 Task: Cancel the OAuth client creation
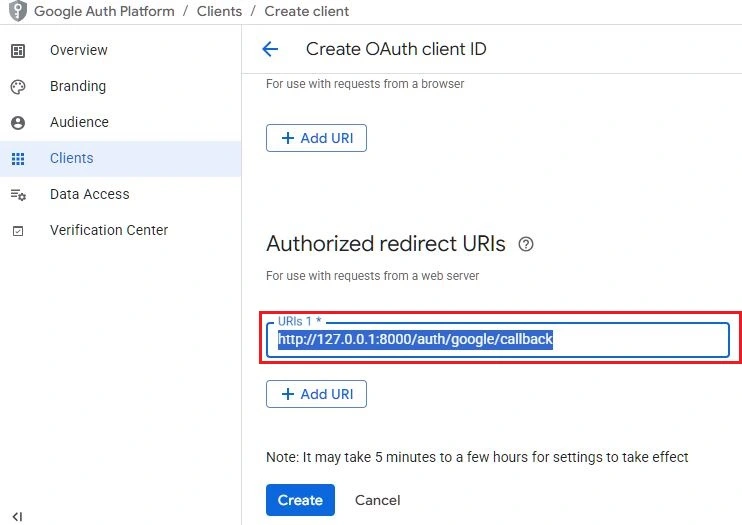(x=377, y=500)
